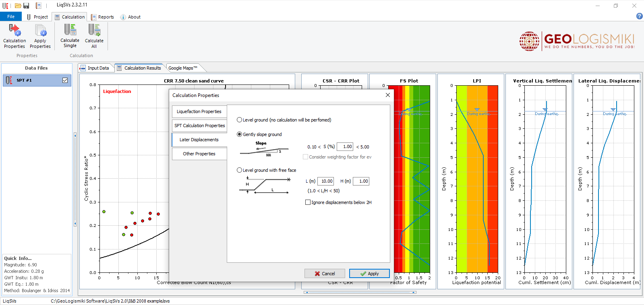Enable Ignore displacements below 2H checkbox
644x305 pixels.
[308, 202]
